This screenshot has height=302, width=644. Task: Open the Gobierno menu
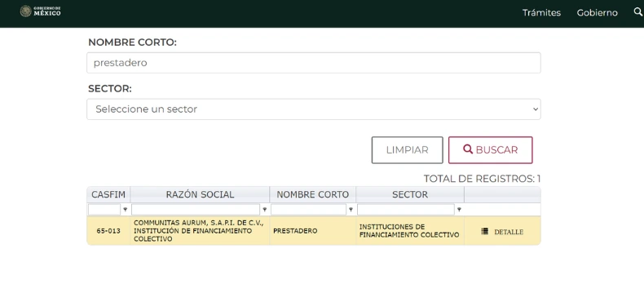(x=597, y=13)
